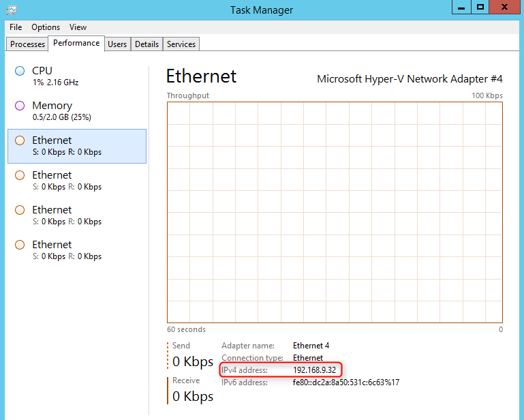Open the Options menu
The height and width of the screenshot is (420, 524).
[x=46, y=27]
